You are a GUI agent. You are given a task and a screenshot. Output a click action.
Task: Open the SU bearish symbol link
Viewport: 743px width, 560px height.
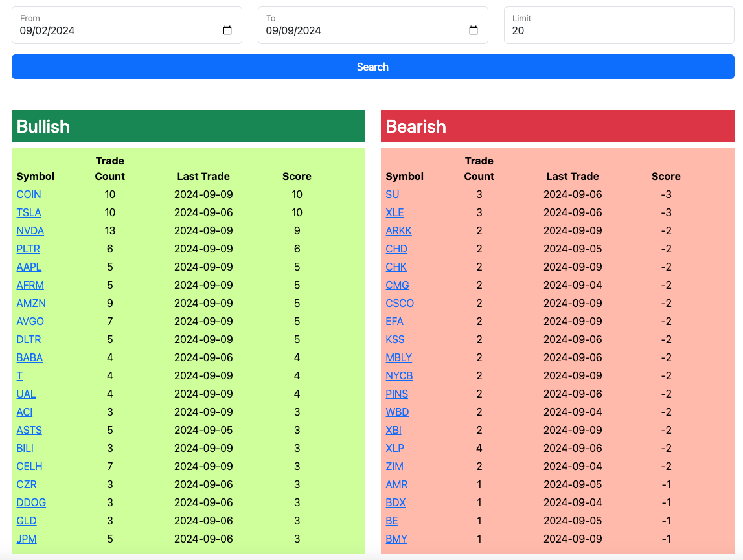[393, 195]
